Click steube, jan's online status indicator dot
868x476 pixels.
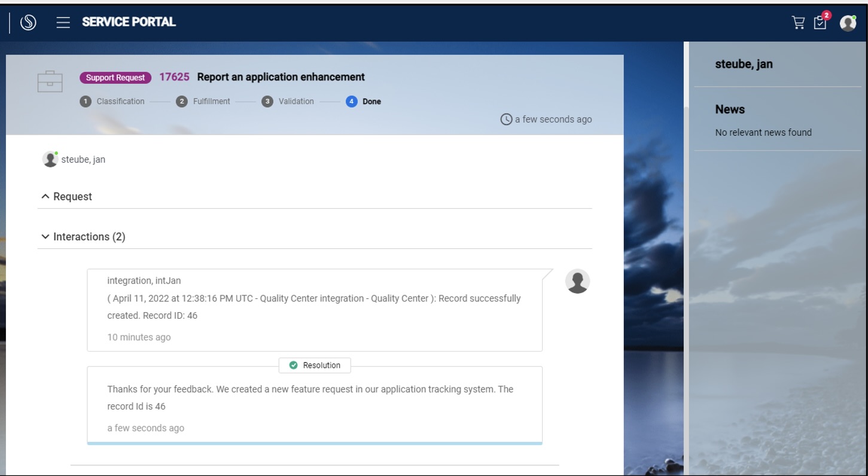57,154
